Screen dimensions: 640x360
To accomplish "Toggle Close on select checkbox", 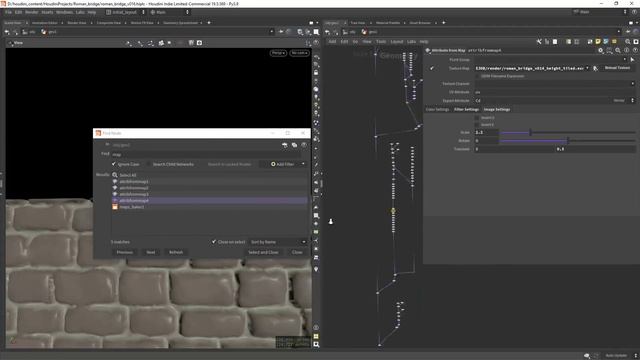I will point(214,242).
